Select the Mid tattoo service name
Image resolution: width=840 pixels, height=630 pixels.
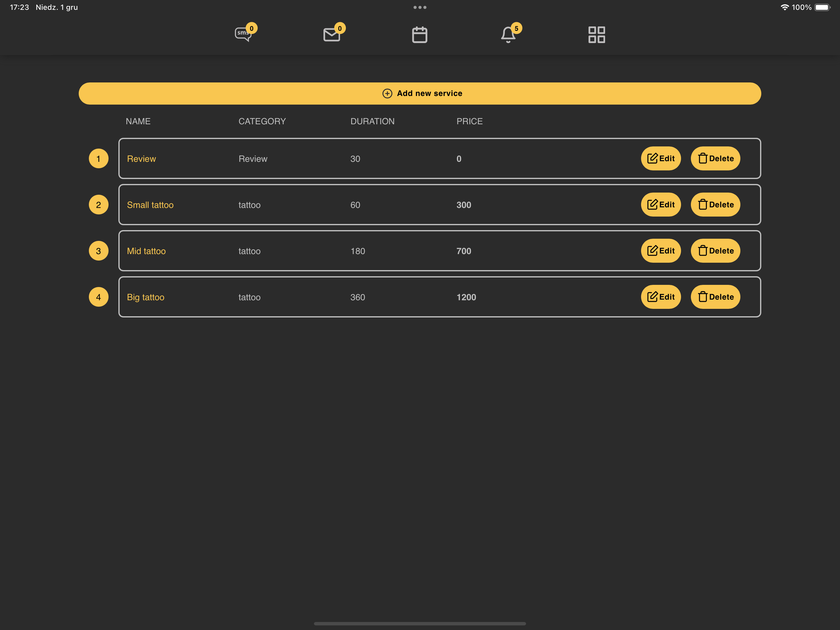point(146,251)
